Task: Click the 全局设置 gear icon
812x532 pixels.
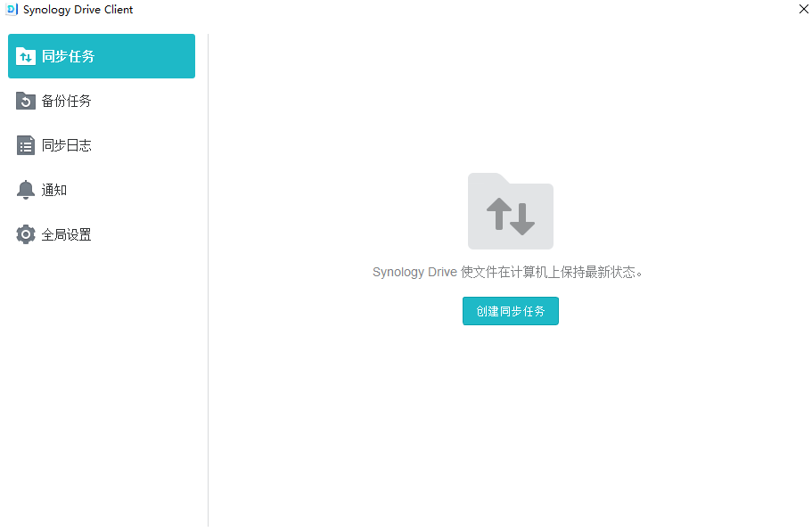Action: (25, 234)
